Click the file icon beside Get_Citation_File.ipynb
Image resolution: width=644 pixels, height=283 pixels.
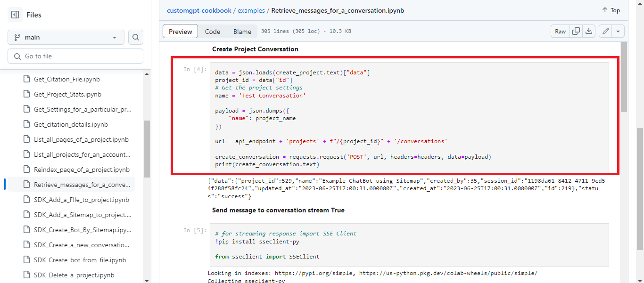click(x=26, y=79)
